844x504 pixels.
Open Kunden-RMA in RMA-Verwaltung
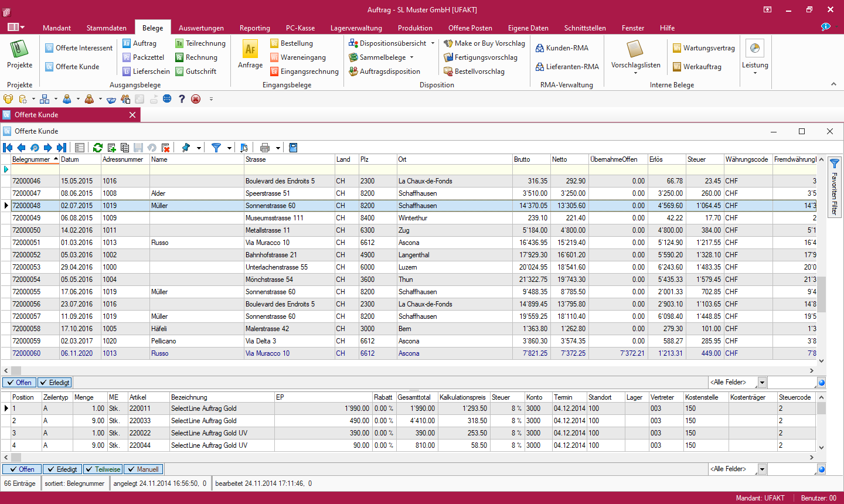(562, 48)
